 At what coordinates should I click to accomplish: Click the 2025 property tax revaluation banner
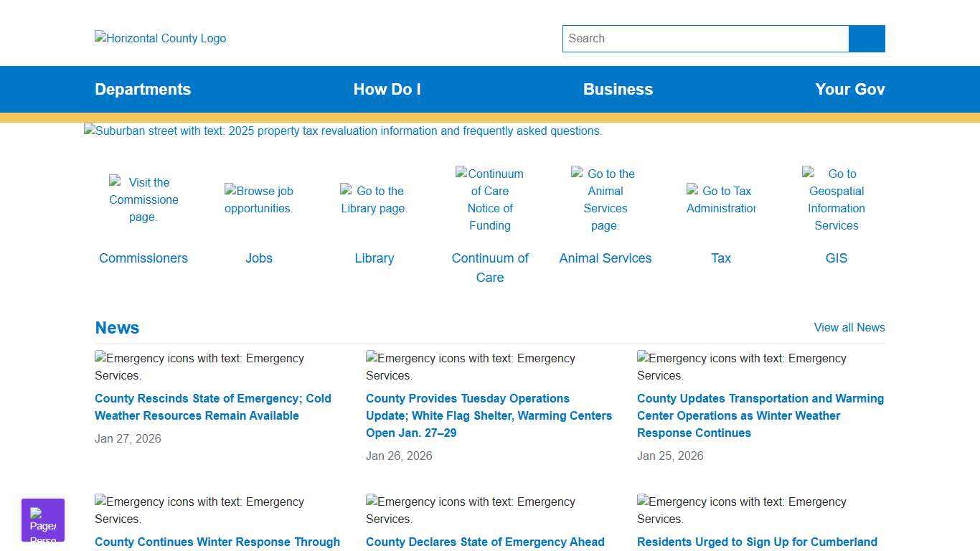click(x=343, y=131)
